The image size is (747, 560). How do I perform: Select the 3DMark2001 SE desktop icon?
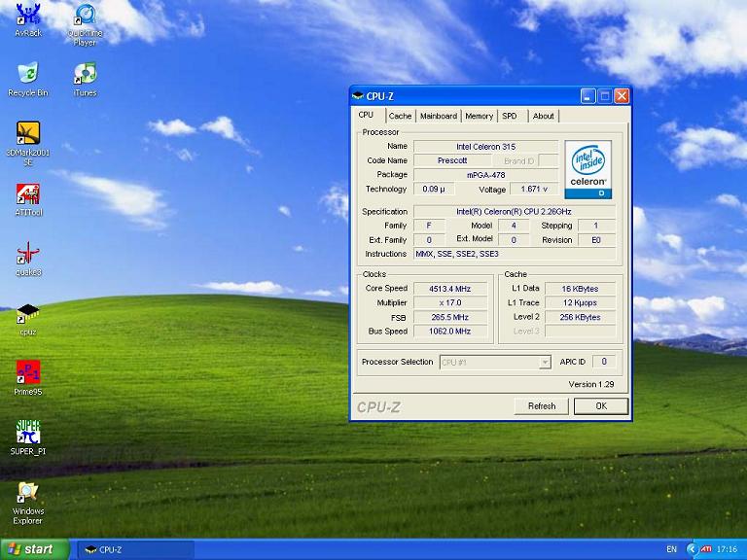28,143
